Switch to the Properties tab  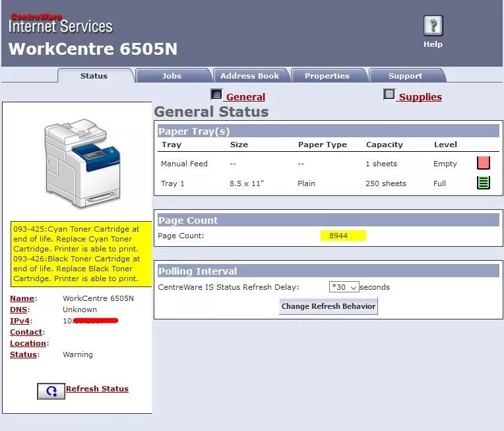(327, 76)
